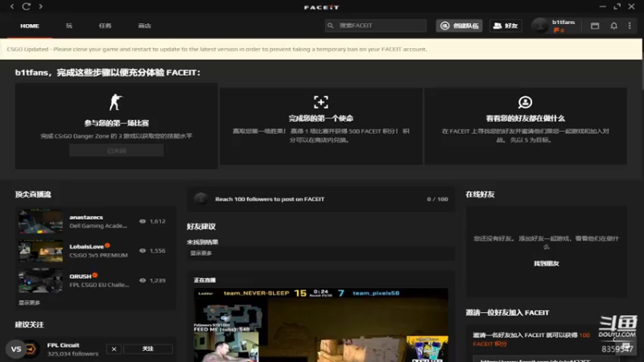Open b1tfans profile avatar
This screenshot has height=362, width=644.
(539, 26)
